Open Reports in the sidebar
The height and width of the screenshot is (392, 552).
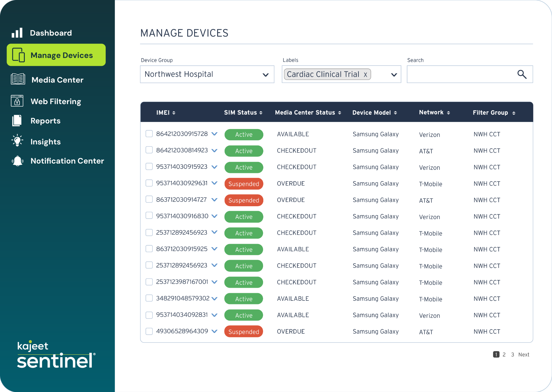coord(45,121)
